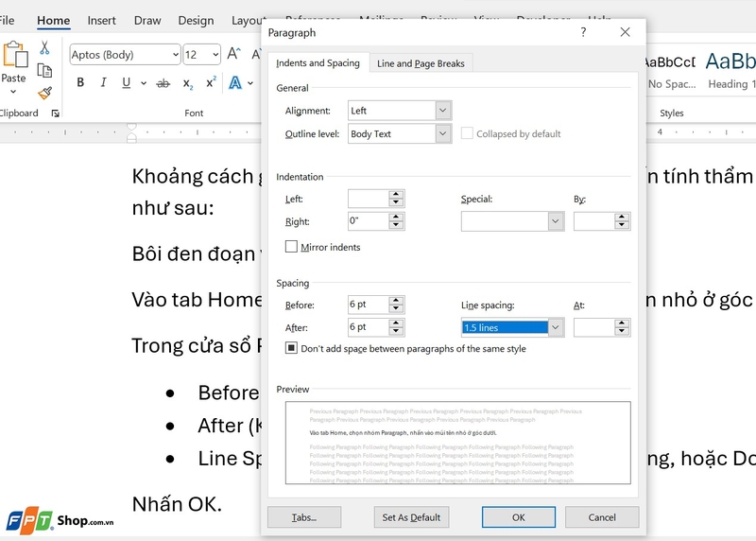Decrease After spacing with down arrow

(x=396, y=332)
